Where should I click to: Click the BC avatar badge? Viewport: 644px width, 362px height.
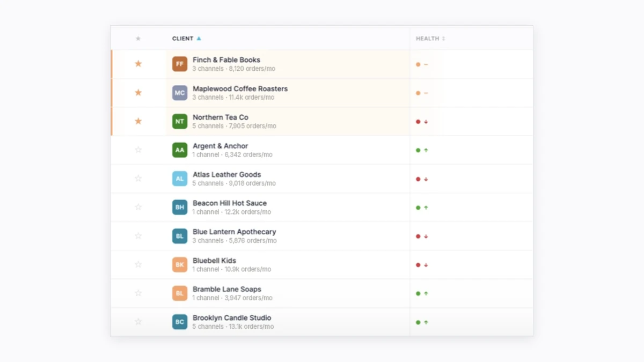(180, 322)
